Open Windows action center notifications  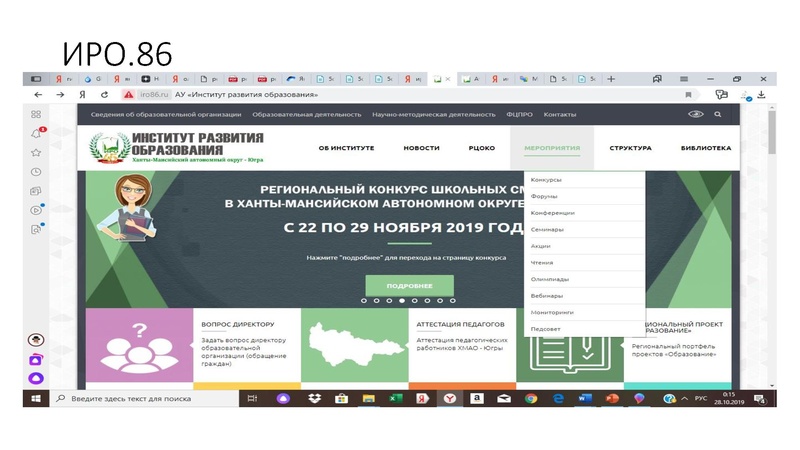pyautogui.click(x=760, y=399)
